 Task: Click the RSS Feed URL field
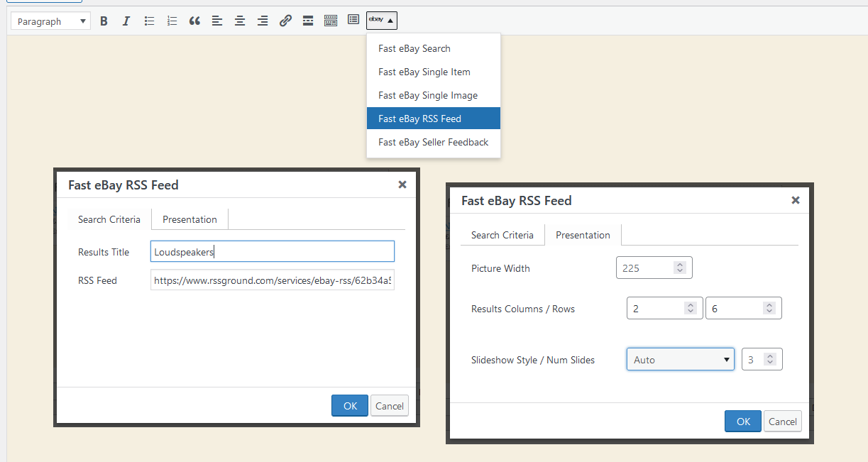click(273, 280)
